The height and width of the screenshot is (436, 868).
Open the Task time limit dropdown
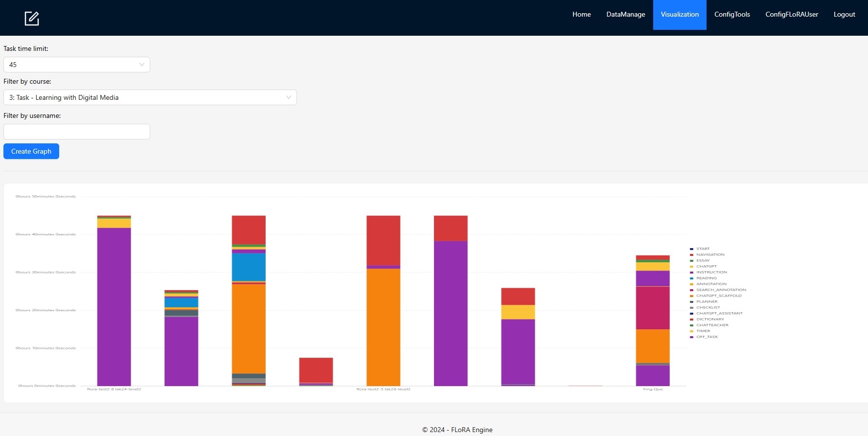tap(76, 65)
